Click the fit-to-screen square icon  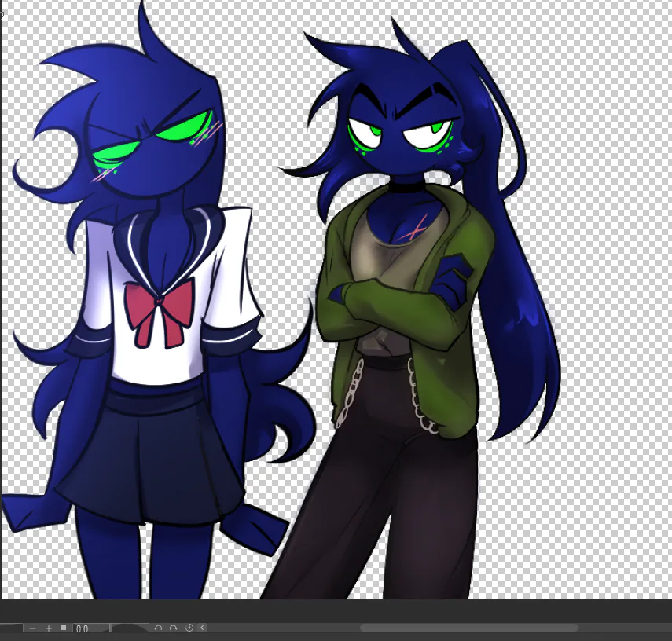tap(64, 628)
